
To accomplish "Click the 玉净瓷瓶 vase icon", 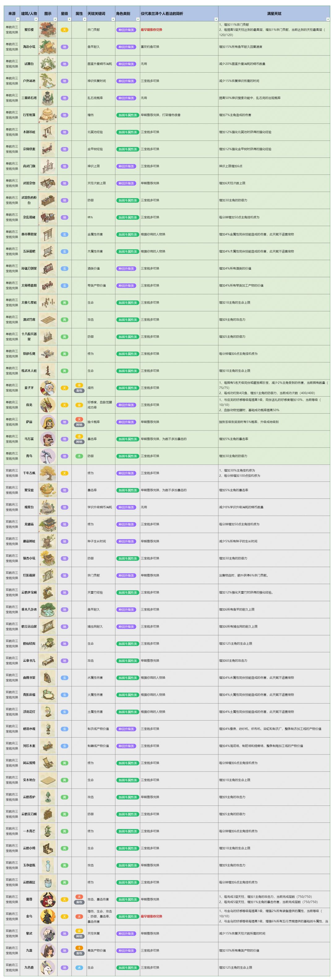I will (48, 865).
